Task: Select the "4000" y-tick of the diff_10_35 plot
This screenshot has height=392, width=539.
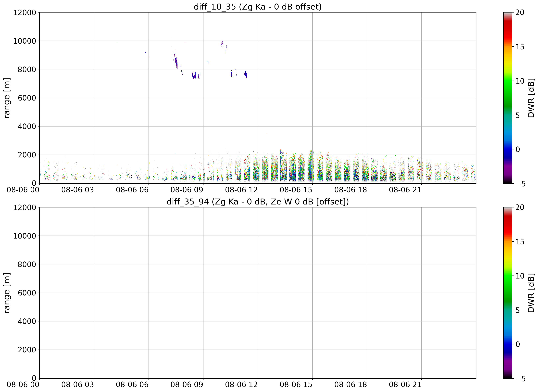Action: [x=27, y=126]
